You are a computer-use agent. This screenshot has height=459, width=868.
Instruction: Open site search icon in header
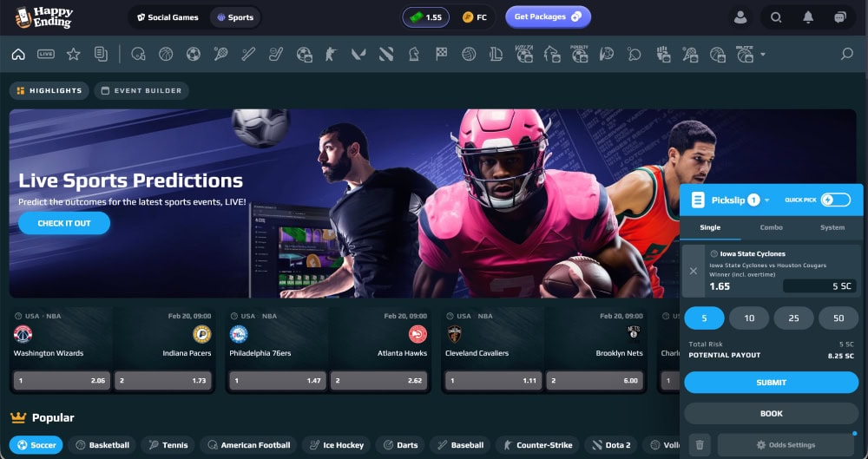(x=776, y=17)
